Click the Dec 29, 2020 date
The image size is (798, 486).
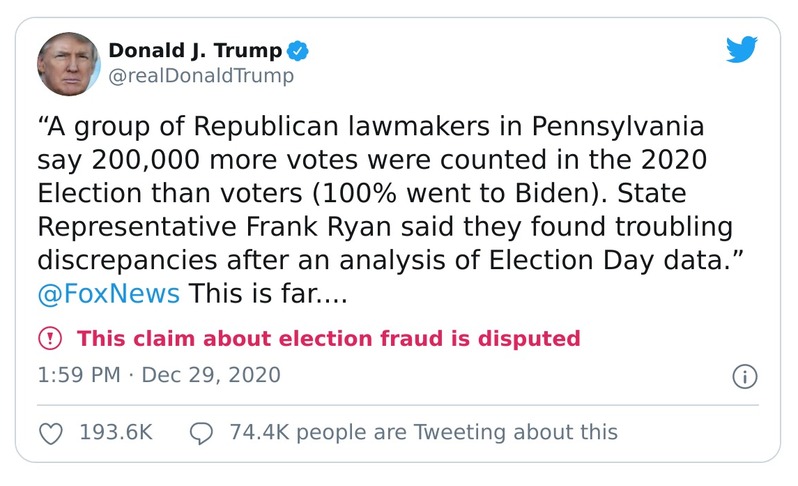[211, 375]
